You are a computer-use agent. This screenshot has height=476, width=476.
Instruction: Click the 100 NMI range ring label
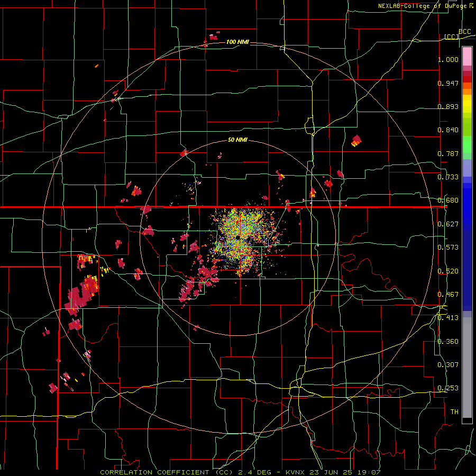[x=237, y=42]
